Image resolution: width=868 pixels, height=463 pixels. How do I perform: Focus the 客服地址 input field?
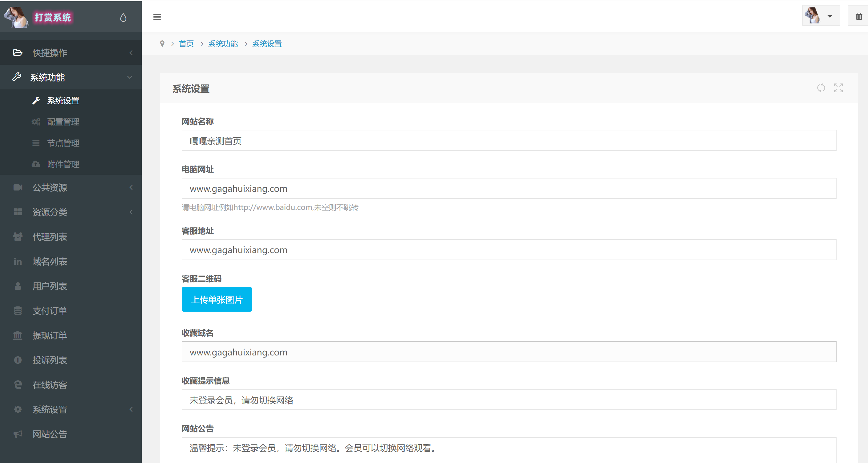tap(509, 250)
